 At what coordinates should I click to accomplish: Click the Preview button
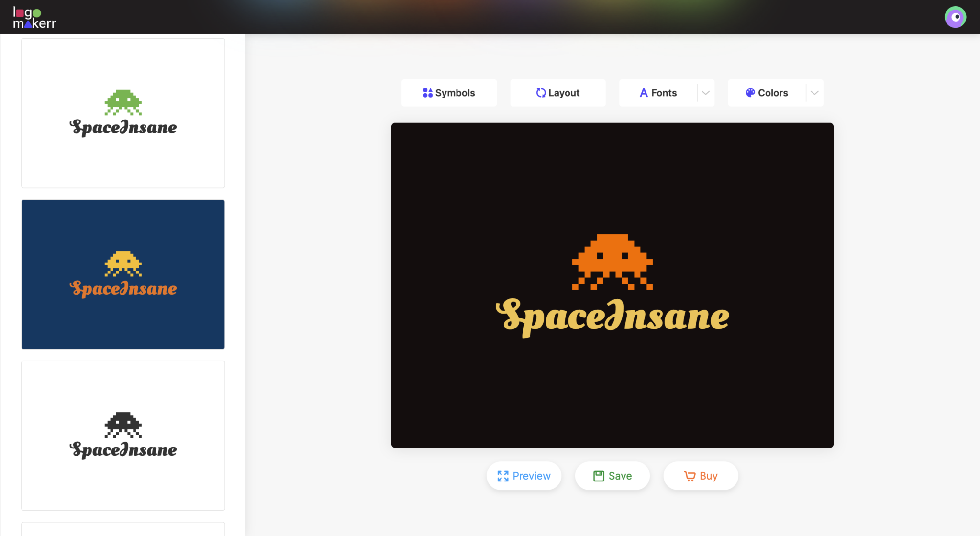[x=523, y=476]
